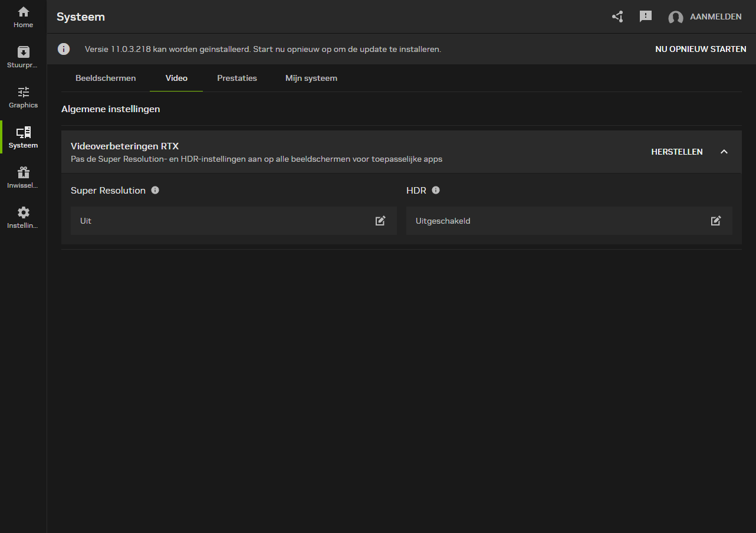Click Super Resolution info icon

[x=155, y=190]
